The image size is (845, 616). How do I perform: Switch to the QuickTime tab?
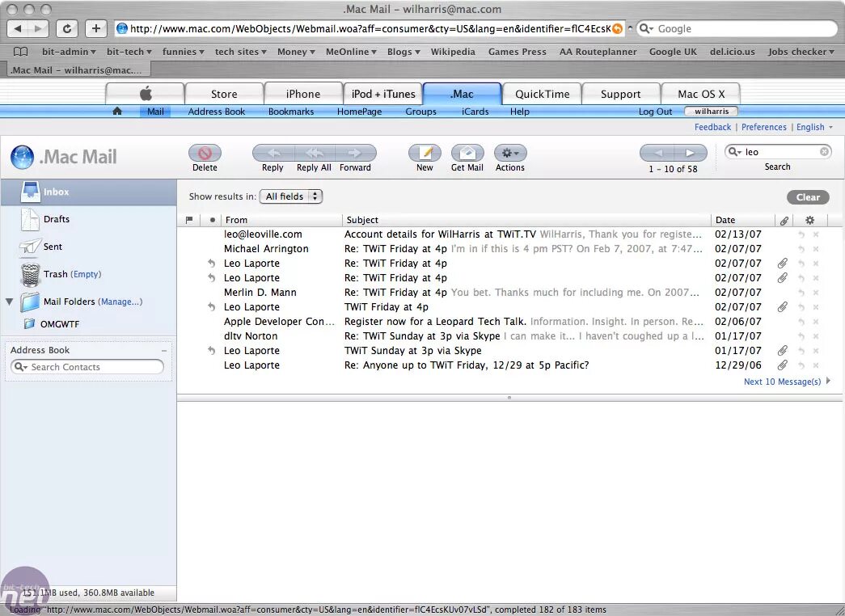[x=542, y=94]
